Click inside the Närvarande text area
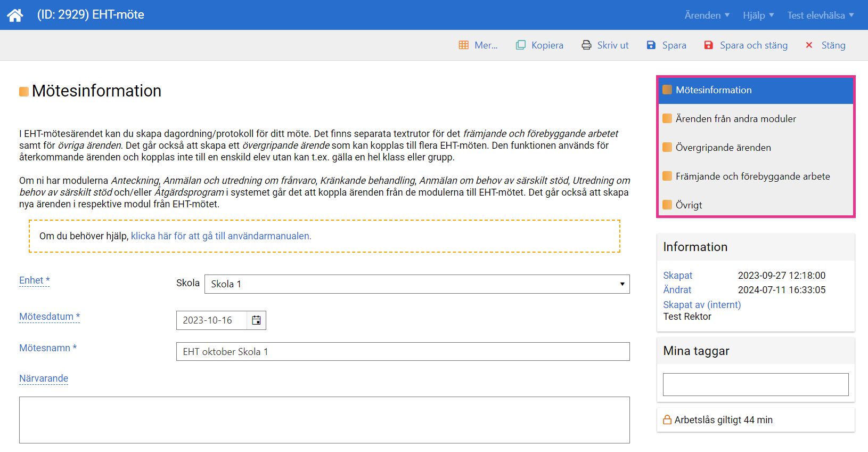The image size is (868, 452). 324,420
